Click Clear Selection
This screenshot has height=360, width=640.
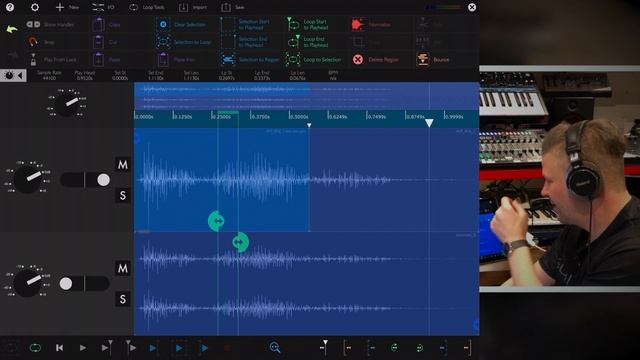[181, 24]
